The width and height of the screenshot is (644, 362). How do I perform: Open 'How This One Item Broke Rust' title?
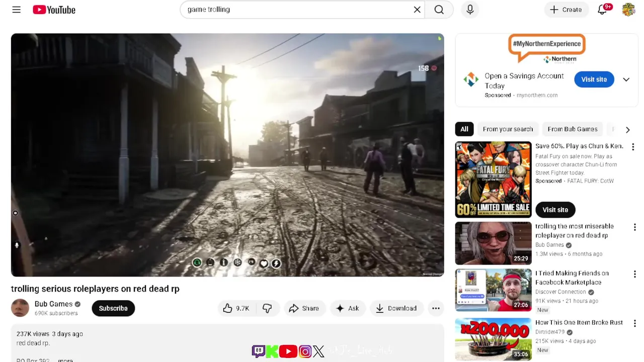click(x=579, y=322)
